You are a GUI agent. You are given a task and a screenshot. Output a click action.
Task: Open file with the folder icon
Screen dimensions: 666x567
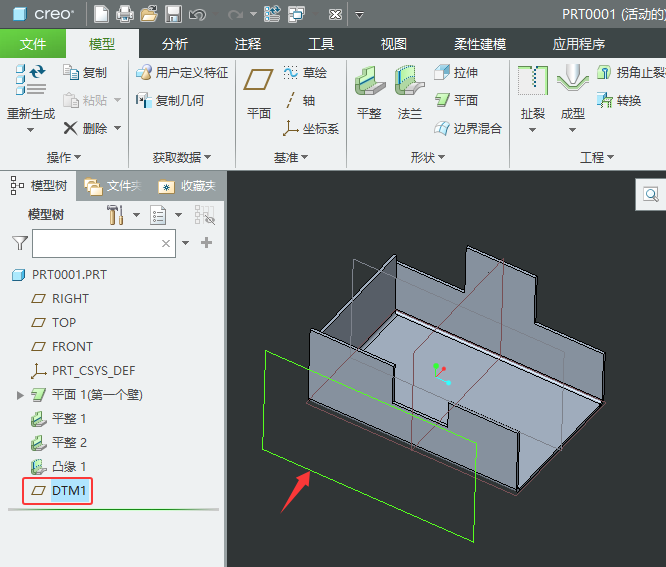(x=149, y=14)
